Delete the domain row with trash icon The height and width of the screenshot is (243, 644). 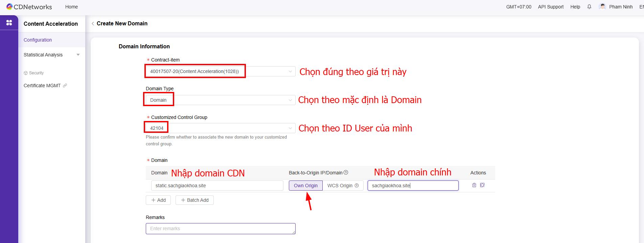(474, 185)
